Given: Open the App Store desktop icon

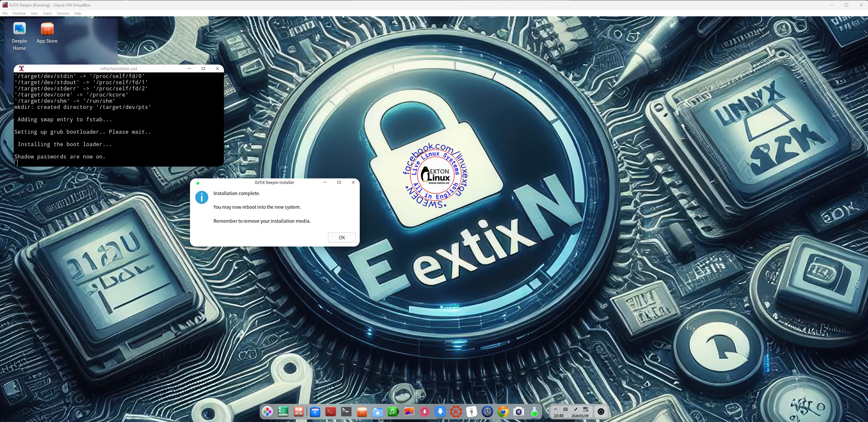Looking at the screenshot, I should [x=47, y=33].
